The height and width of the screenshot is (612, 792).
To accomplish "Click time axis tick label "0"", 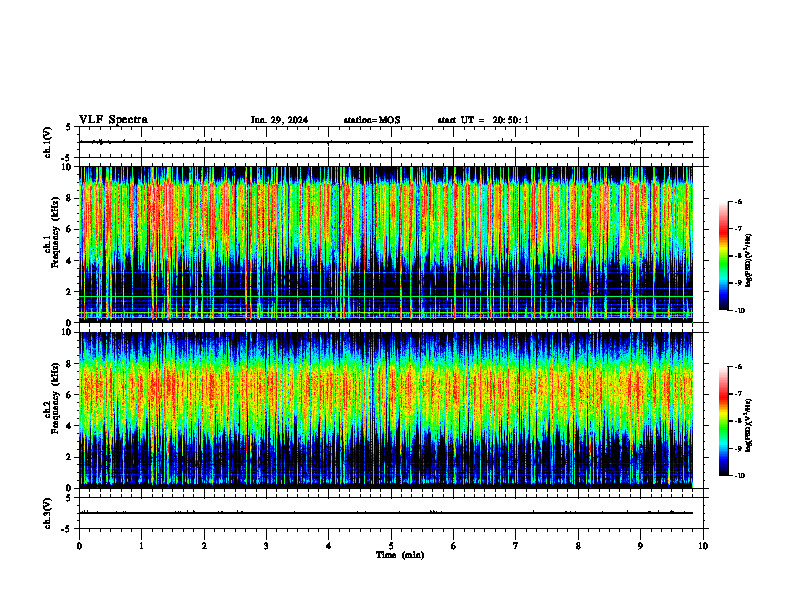I will 79,546.
